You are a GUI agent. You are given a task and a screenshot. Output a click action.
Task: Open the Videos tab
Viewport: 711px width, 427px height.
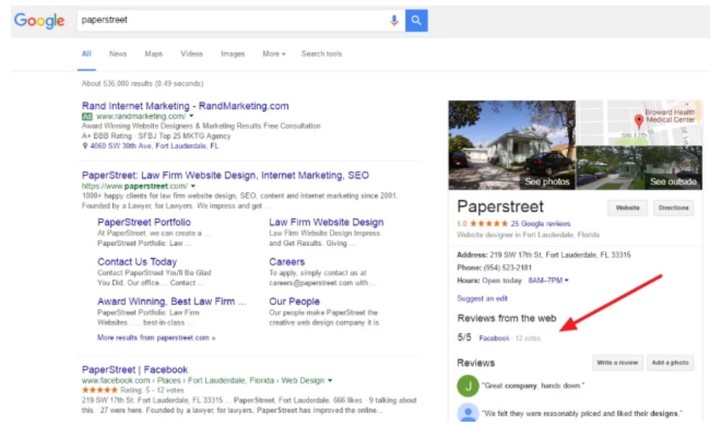click(192, 54)
